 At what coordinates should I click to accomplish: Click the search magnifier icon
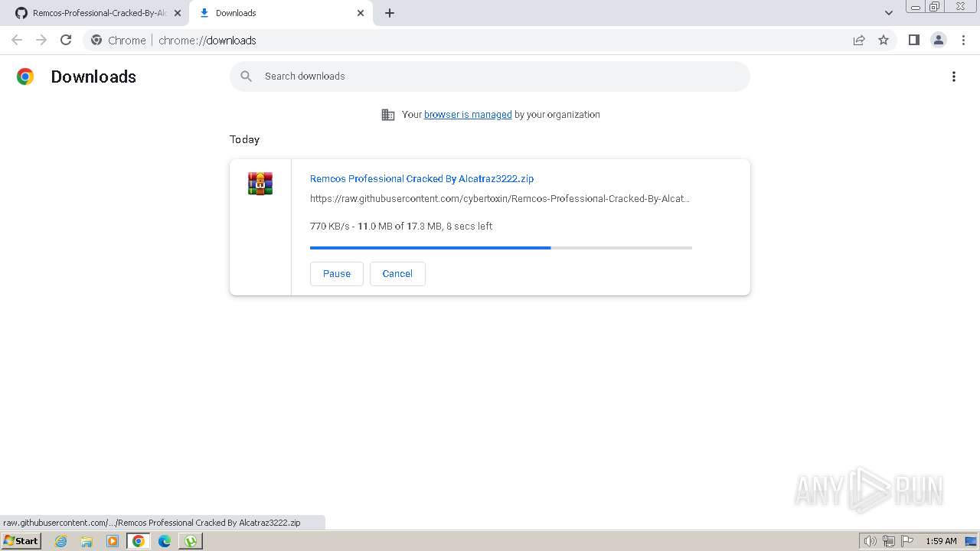(246, 77)
